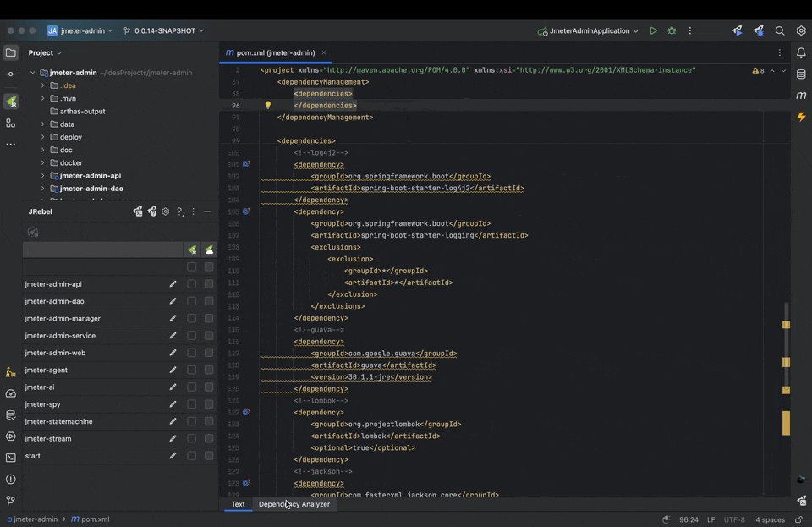Viewport: 812px width, 527px height.
Task: Collapse the jmeter-admin root node
Action: [33, 73]
